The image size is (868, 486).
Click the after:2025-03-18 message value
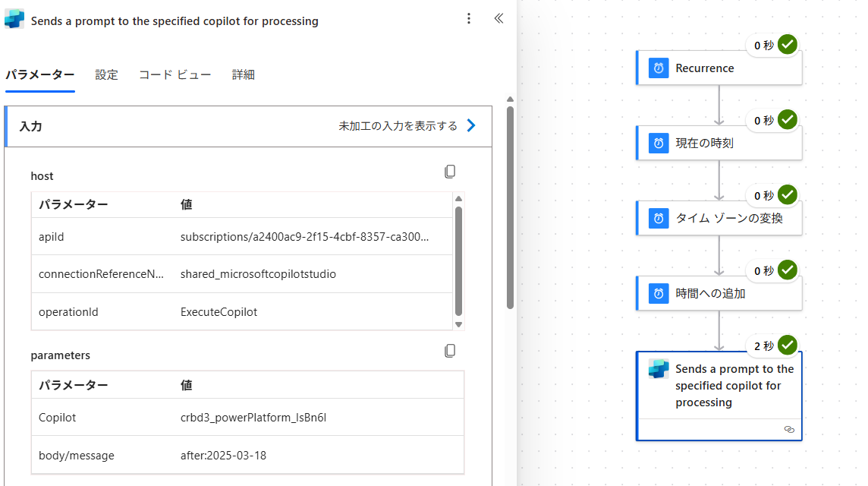[x=223, y=456]
